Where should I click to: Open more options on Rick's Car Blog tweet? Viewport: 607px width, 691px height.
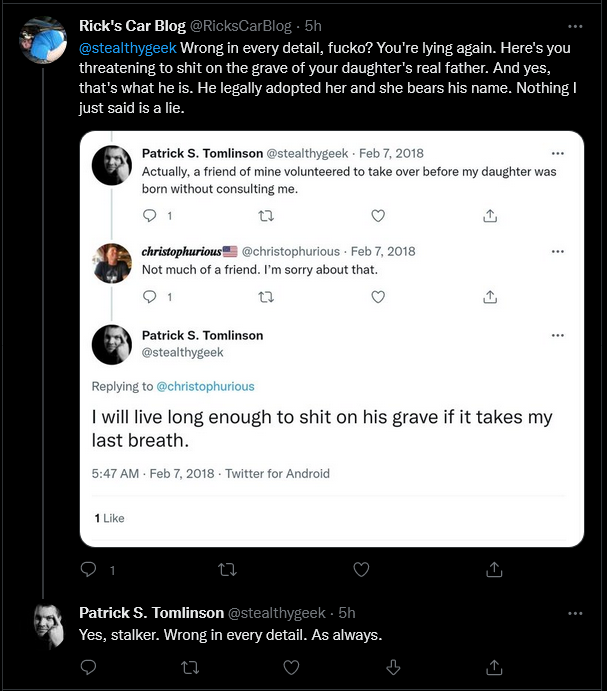pyautogui.click(x=575, y=26)
